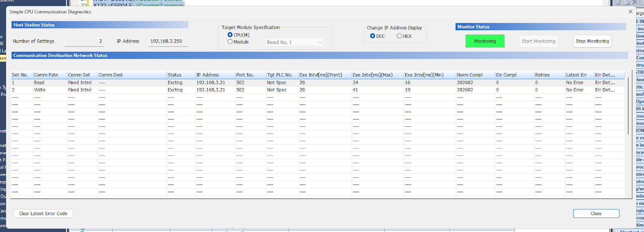Click Exctng status in Write row

pyautogui.click(x=175, y=90)
